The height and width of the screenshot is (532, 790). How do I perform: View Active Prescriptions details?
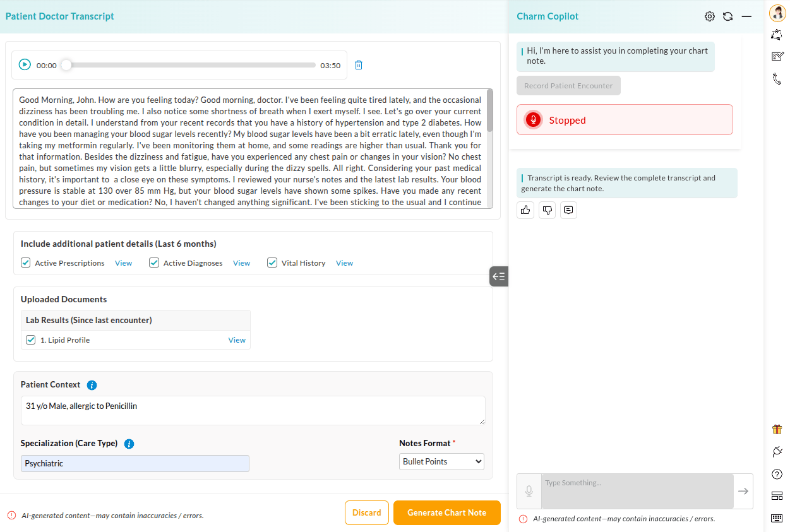tap(123, 263)
